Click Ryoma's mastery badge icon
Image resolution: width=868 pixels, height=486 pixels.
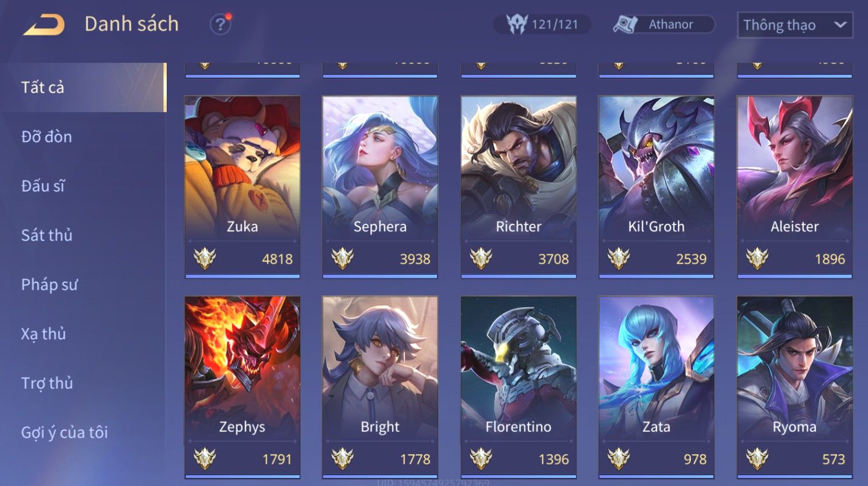tap(757, 459)
